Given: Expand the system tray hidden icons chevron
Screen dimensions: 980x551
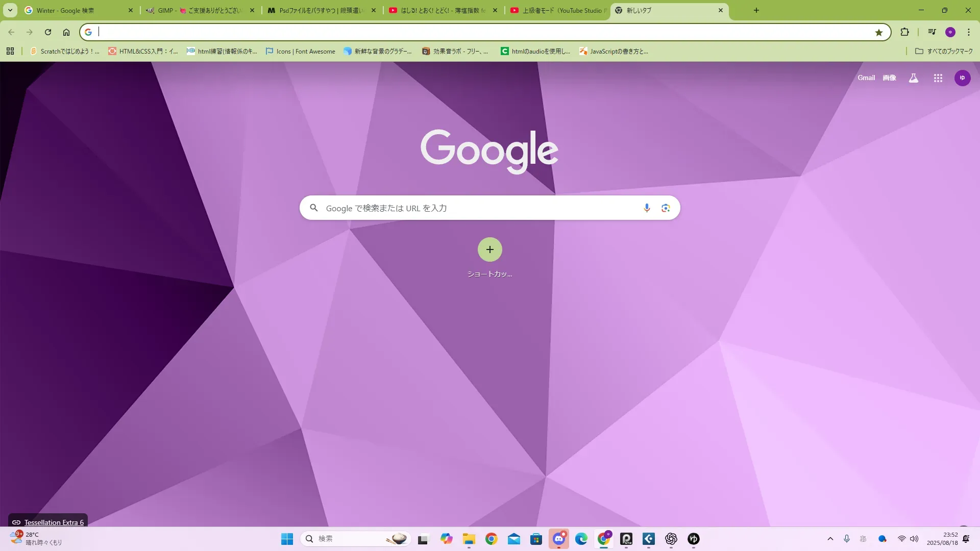Looking at the screenshot, I should click(x=830, y=539).
